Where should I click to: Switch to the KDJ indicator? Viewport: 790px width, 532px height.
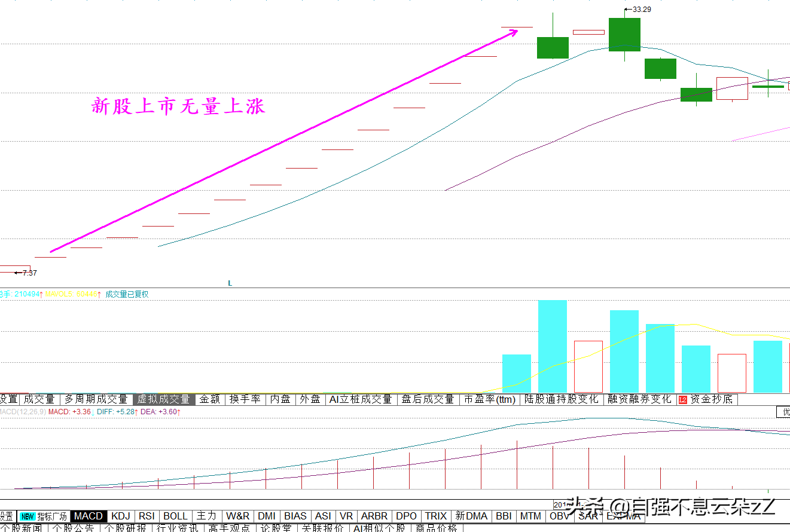coord(121,516)
